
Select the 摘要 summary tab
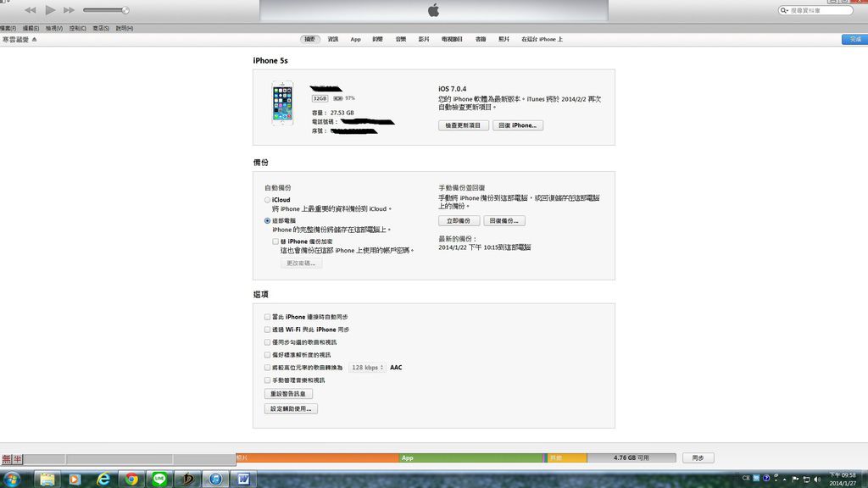310,39
